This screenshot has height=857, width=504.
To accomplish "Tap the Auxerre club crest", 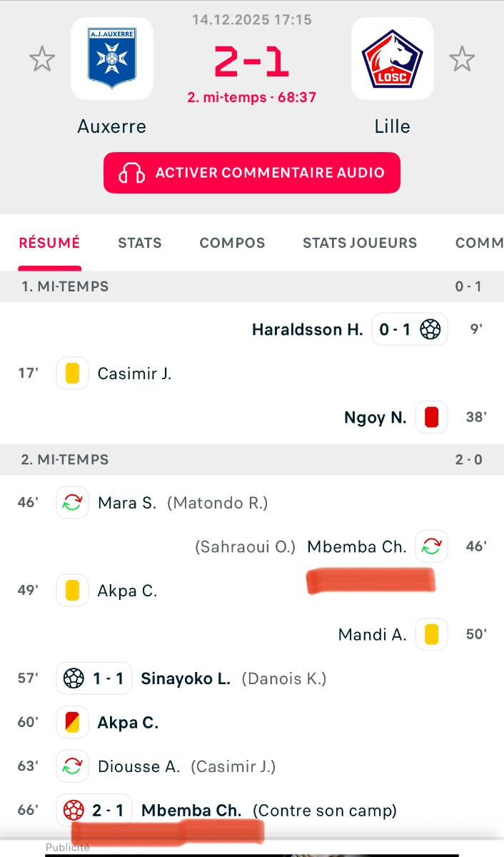I will click(112, 59).
